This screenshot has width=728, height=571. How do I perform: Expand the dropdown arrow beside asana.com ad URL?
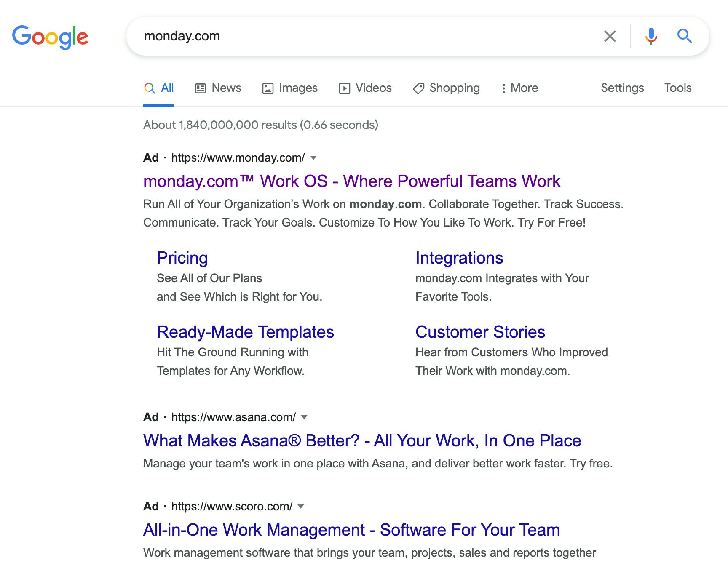pyautogui.click(x=305, y=417)
